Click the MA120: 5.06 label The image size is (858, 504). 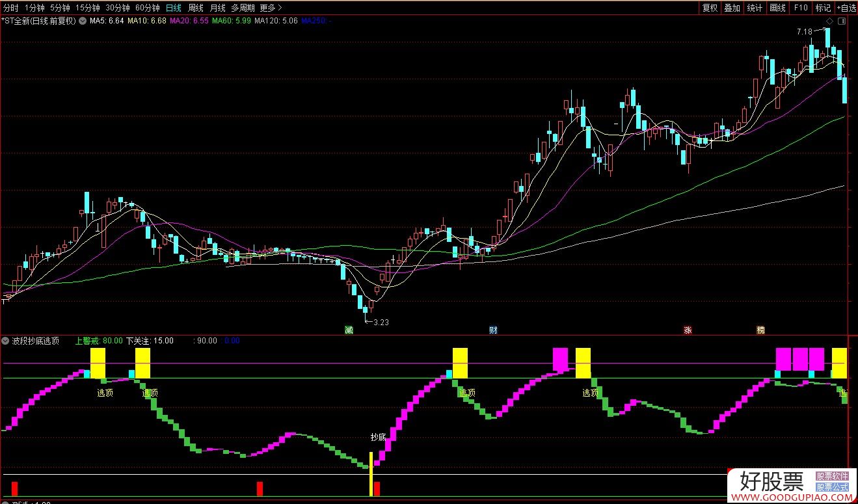click(276, 21)
